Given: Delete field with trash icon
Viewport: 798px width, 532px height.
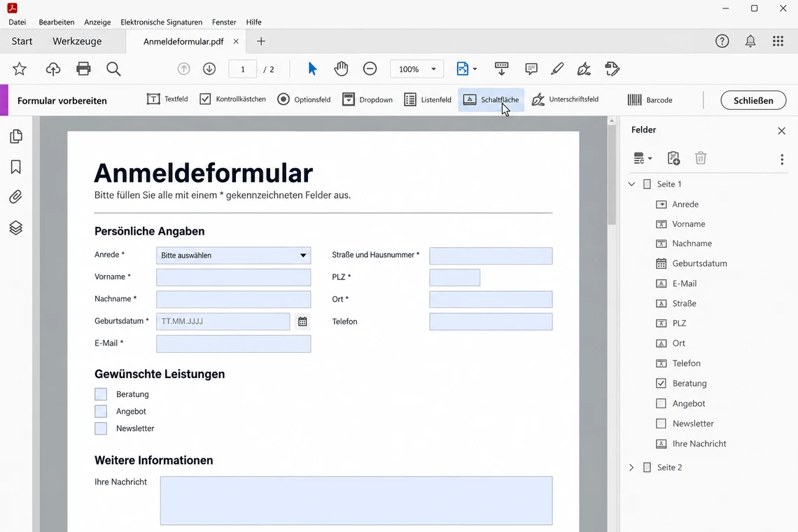Looking at the screenshot, I should pos(701,158).
